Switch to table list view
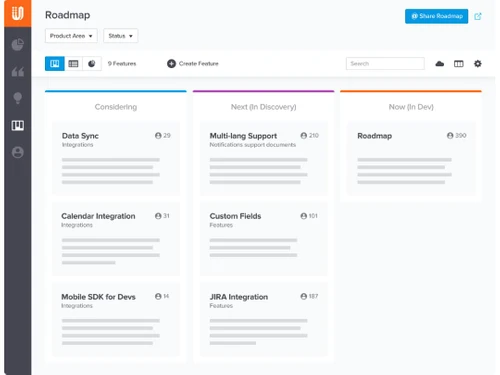The height and width of the screenshot is (375, 500). coord(73,64)
